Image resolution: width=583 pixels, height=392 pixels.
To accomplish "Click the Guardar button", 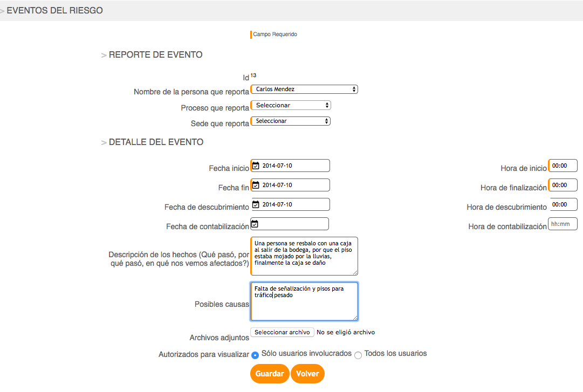I will click(x=270, y=374).
